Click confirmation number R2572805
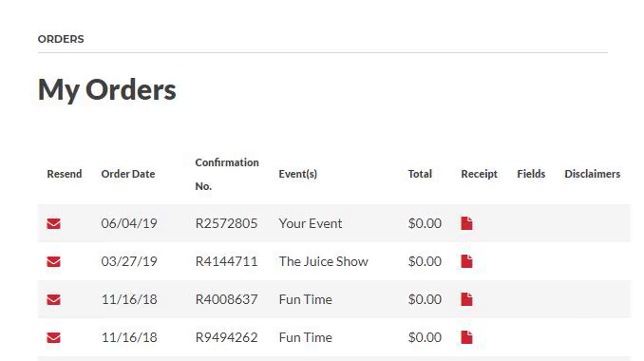 226,223
